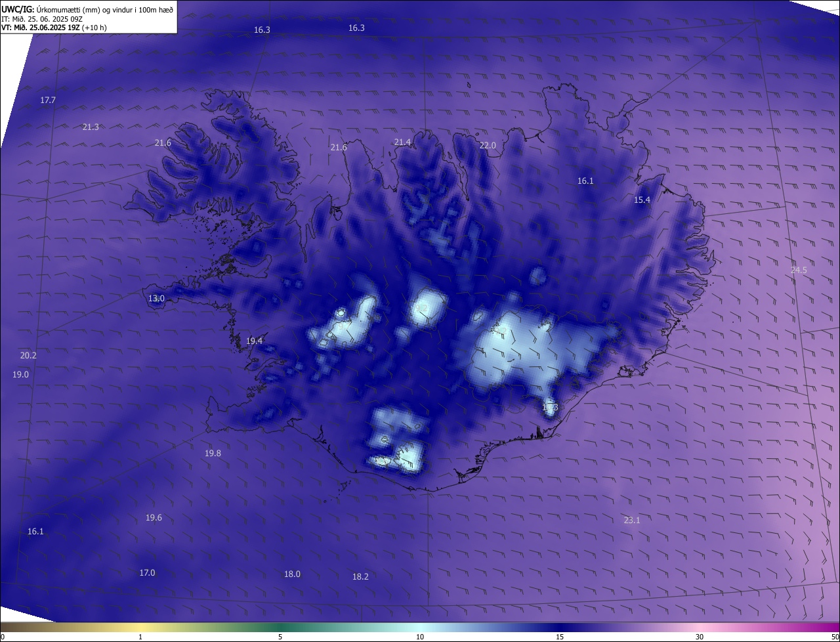Image resolution: width=840 pixels, height=642 pixels.
Task: Click the color scale tick labeled 1
Action: click(140, 637)
